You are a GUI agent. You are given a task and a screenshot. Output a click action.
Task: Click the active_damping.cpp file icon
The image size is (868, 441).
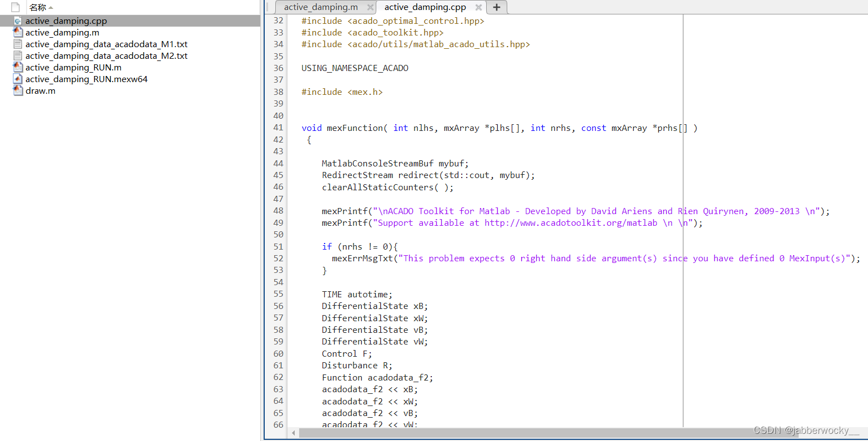coord(18,21)
